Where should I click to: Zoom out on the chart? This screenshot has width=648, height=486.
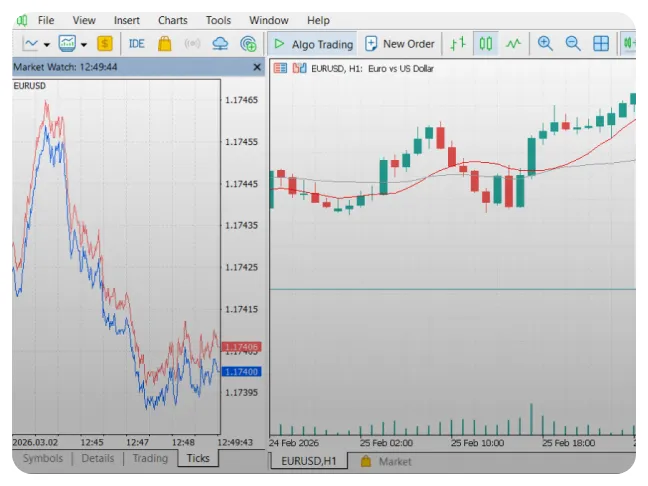573,44
